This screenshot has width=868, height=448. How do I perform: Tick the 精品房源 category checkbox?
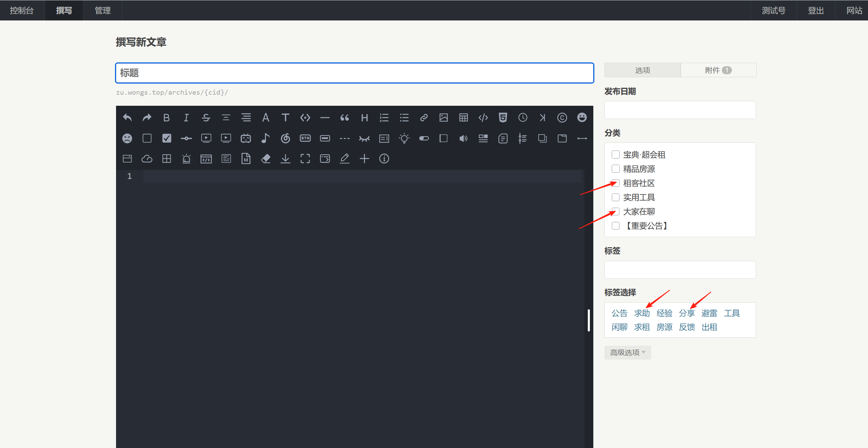click(x=615, y=169)
